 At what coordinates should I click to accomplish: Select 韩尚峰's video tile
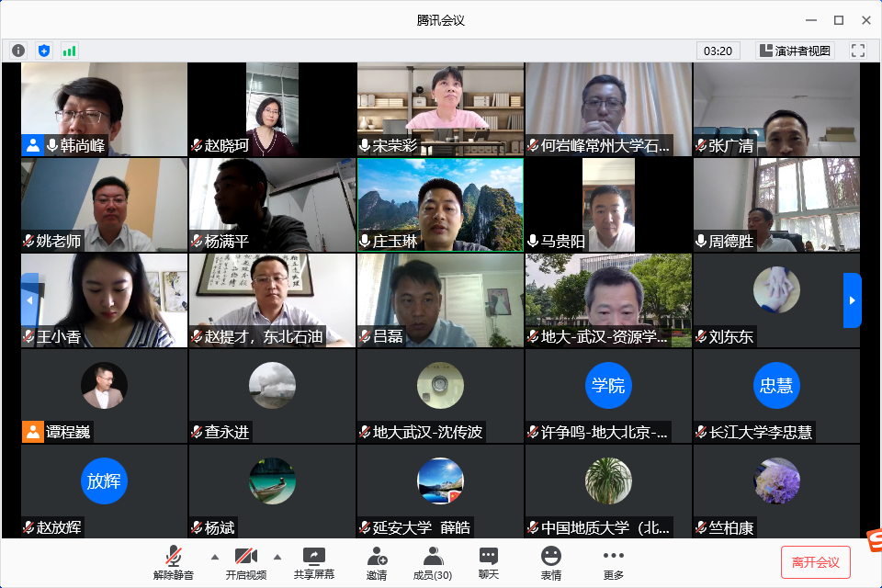click(104, 108)
